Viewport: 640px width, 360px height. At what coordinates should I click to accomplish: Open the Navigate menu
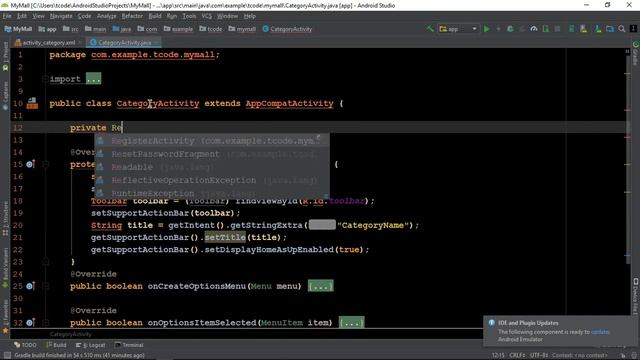[x=61, y=16]
